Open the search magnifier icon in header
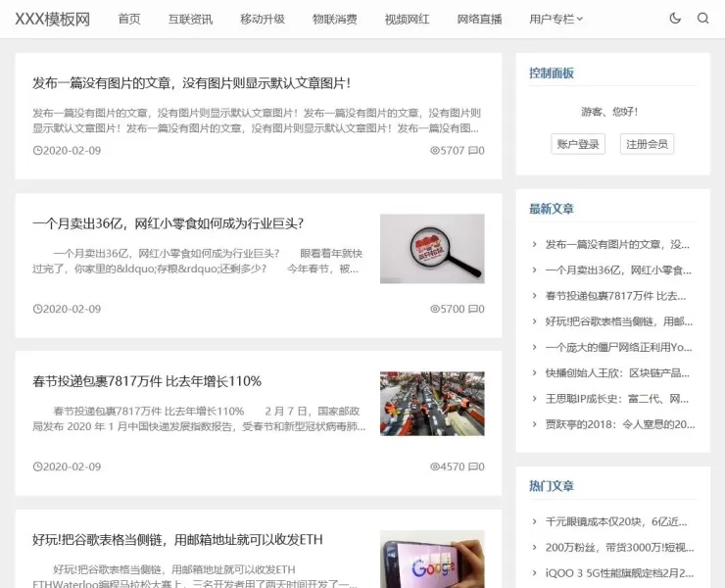 (702, 19)
